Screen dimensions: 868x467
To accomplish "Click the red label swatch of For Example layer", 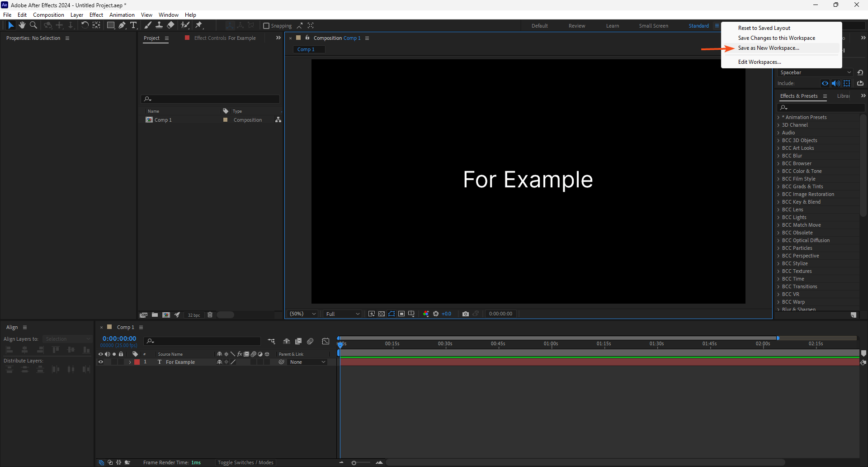I will 137,362.
